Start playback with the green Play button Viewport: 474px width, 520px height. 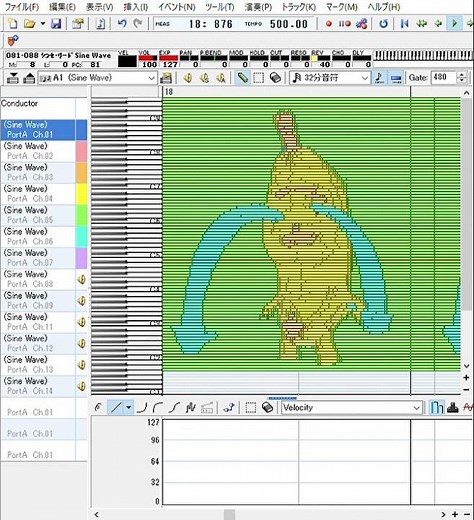454,24
